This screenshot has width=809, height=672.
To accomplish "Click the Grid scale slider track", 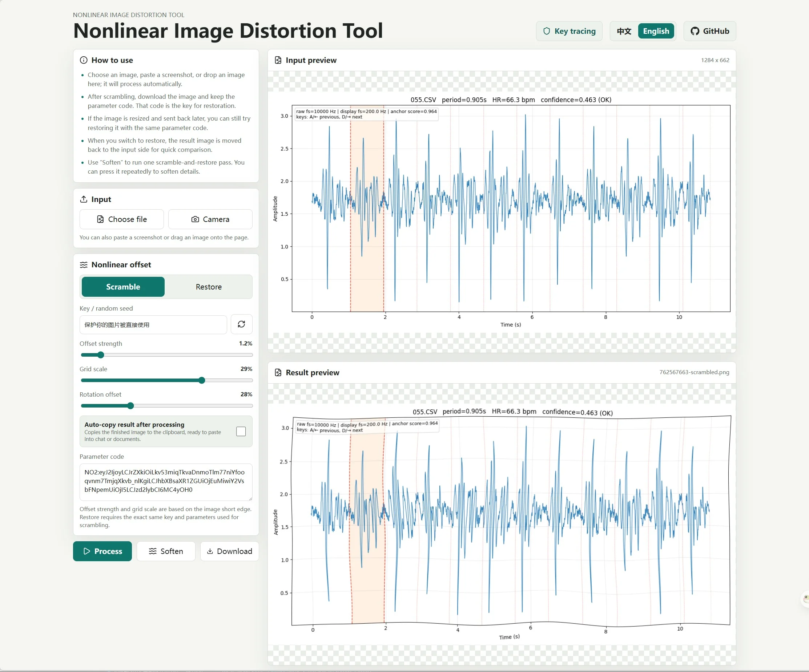I will pos(167,380).
